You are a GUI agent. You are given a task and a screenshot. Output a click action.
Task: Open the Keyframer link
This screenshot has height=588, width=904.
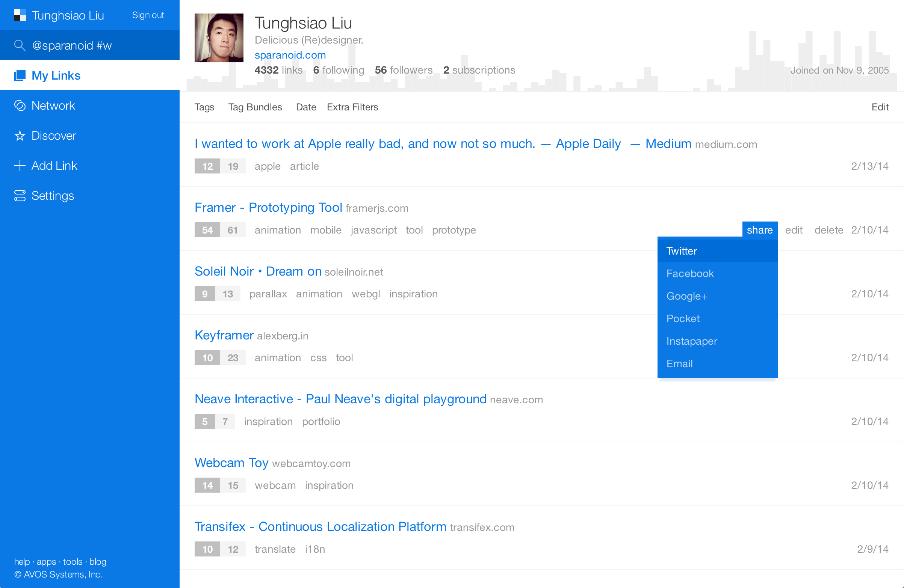tap(224, 335)
